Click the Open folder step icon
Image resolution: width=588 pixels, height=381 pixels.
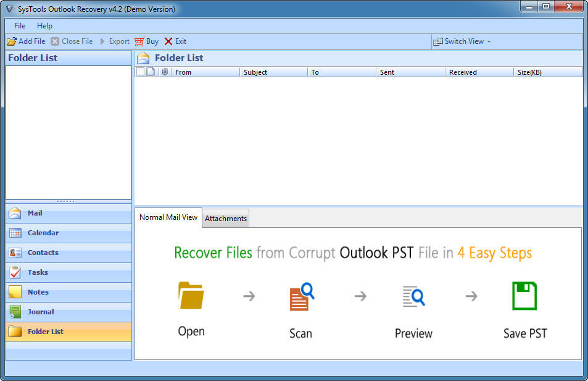pos(191,295)
